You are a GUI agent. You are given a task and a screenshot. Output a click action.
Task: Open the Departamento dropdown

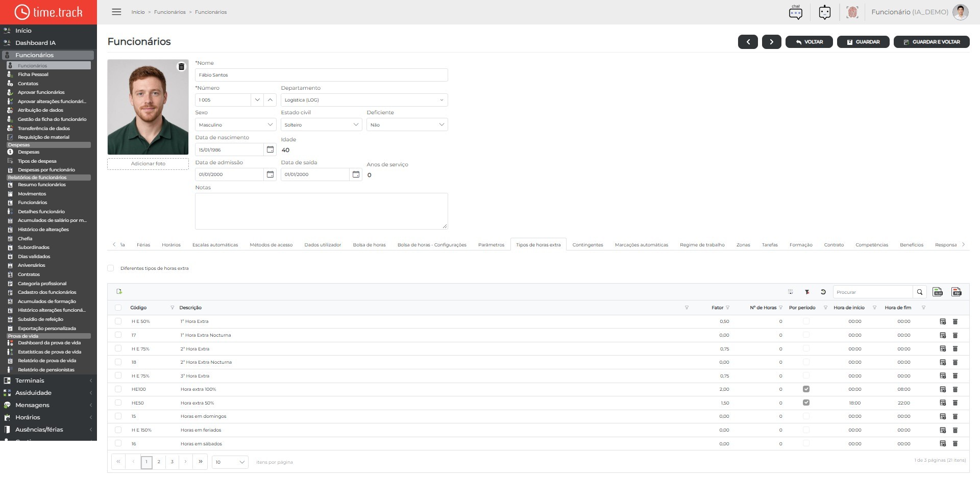point(364,100)
